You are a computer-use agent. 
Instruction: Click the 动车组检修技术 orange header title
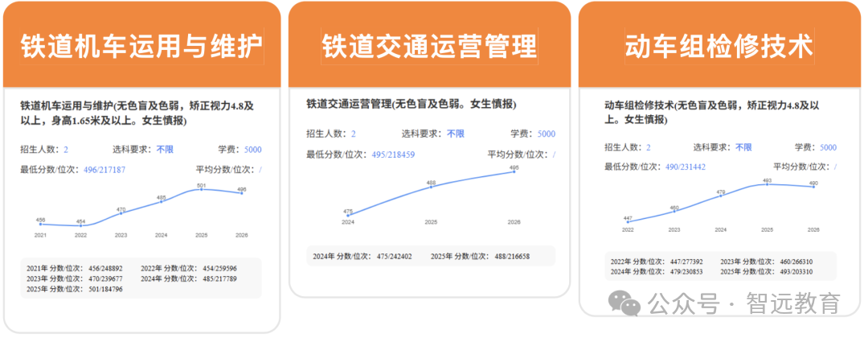point(719,45)
